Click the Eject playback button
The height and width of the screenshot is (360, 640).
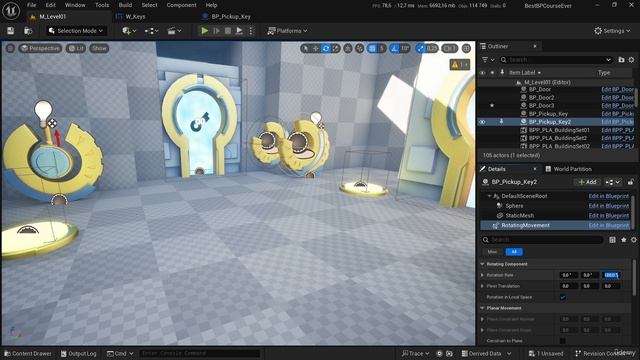tap(240, 31)
